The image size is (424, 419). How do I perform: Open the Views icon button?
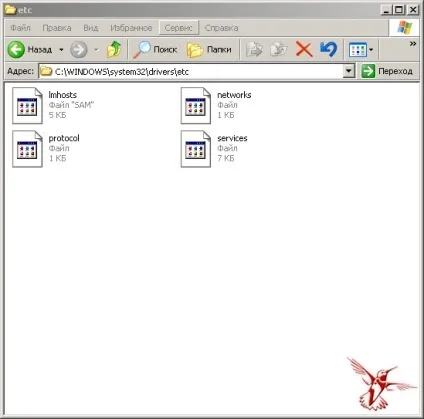coord(358,50)
